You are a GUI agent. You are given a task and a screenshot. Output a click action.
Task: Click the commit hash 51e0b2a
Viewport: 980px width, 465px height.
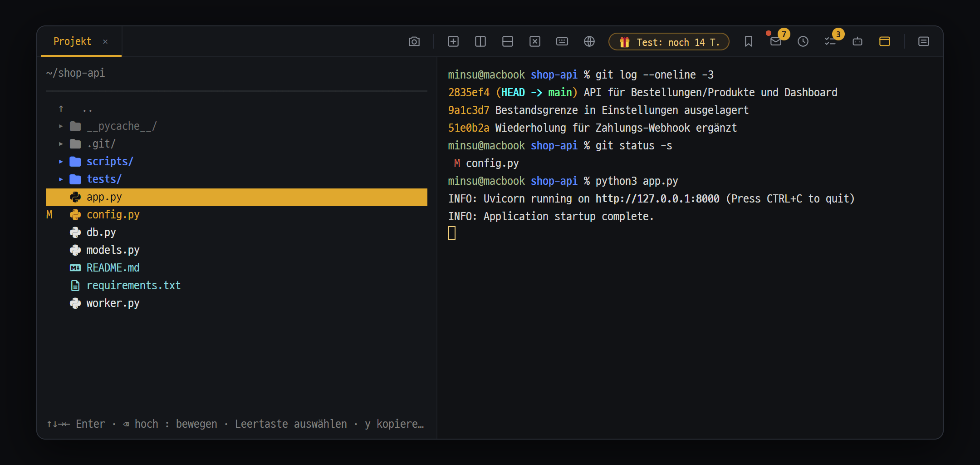point(469,128)
